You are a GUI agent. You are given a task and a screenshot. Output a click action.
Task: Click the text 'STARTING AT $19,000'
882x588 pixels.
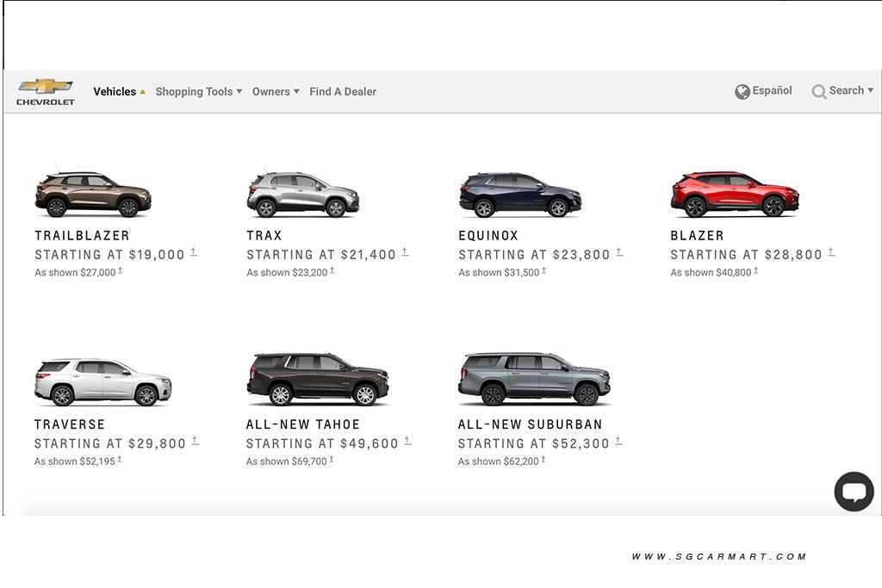(109, 255)
